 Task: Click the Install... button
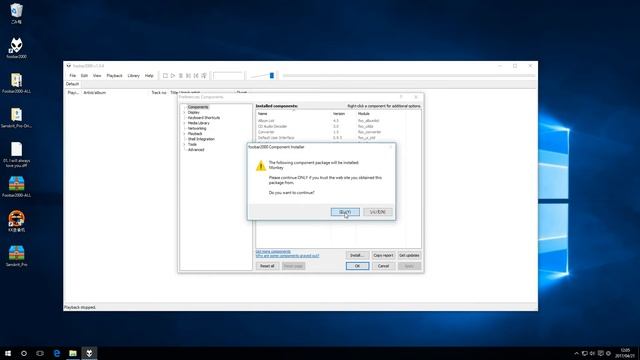pos(357,255)
